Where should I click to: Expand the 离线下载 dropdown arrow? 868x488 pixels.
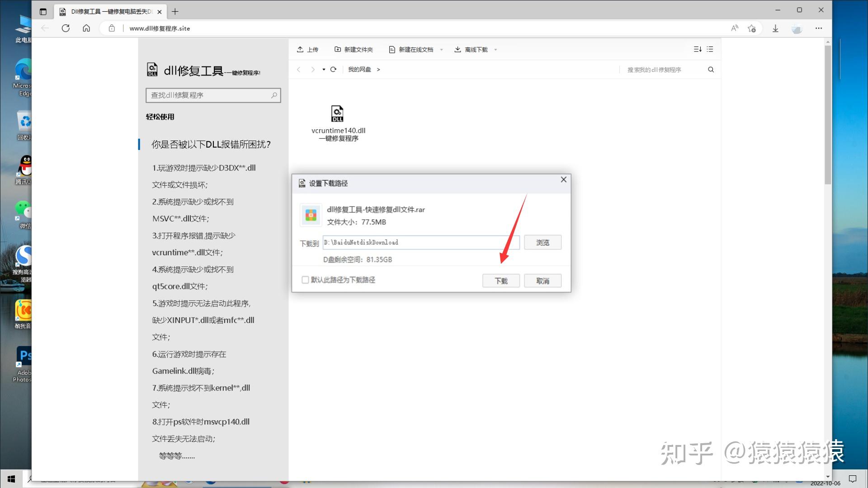pyautogui.click(x=495, y=50)
